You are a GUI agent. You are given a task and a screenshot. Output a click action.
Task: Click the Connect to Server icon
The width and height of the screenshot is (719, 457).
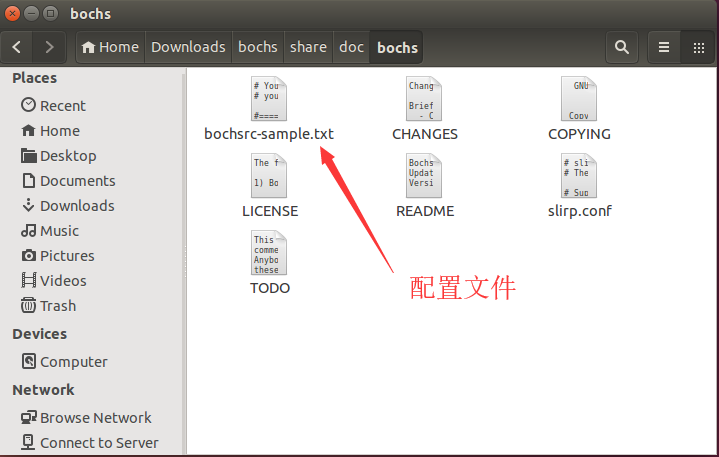[28, 442]
